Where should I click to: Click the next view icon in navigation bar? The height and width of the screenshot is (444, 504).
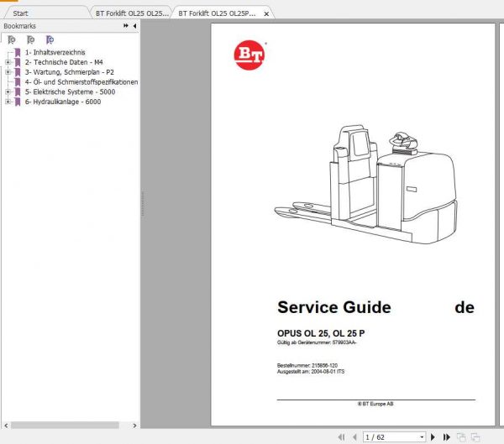[475, 437]
